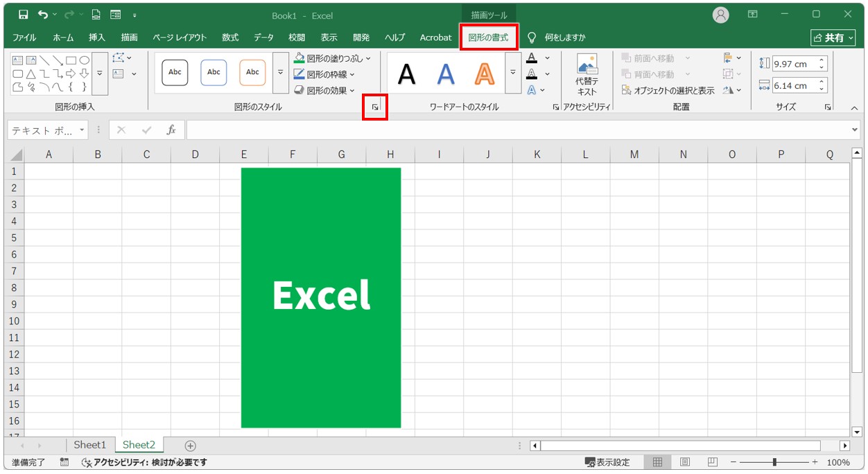Image resolution: width=868 pixels, height=474 pixels.
Task: Switch to the ページ レイアウト tab
Action: pyautogui.click(x=180, y=37)
